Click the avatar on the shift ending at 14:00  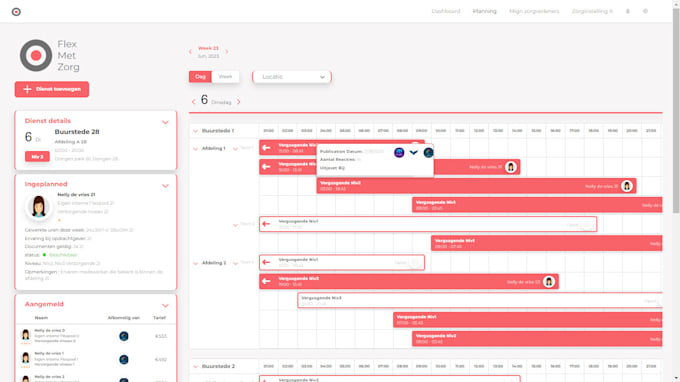(x=510, y=167)
